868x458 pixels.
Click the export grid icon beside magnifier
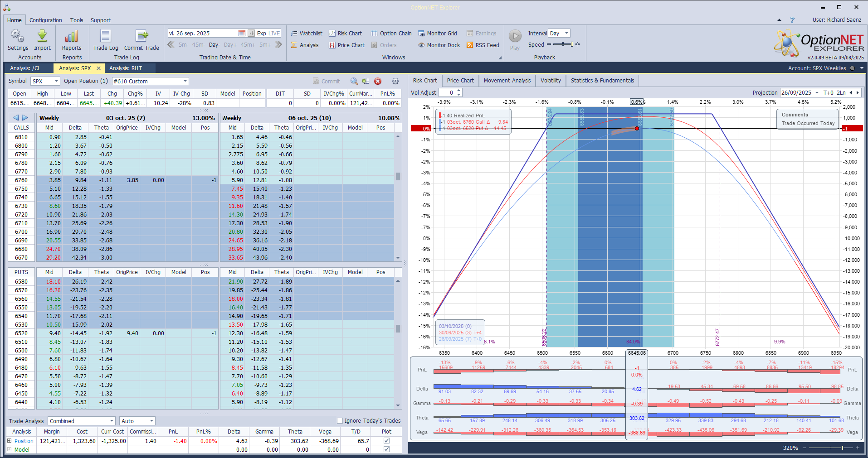pyautogui.click(x=366, y=81)
